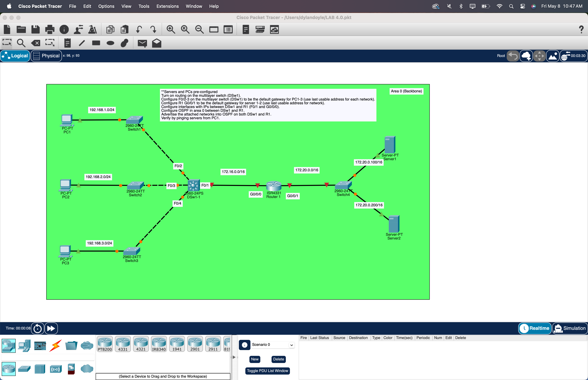Switch to Realtime mode
Viewport: 588px width, 380px height.
(x=535, y=328)
